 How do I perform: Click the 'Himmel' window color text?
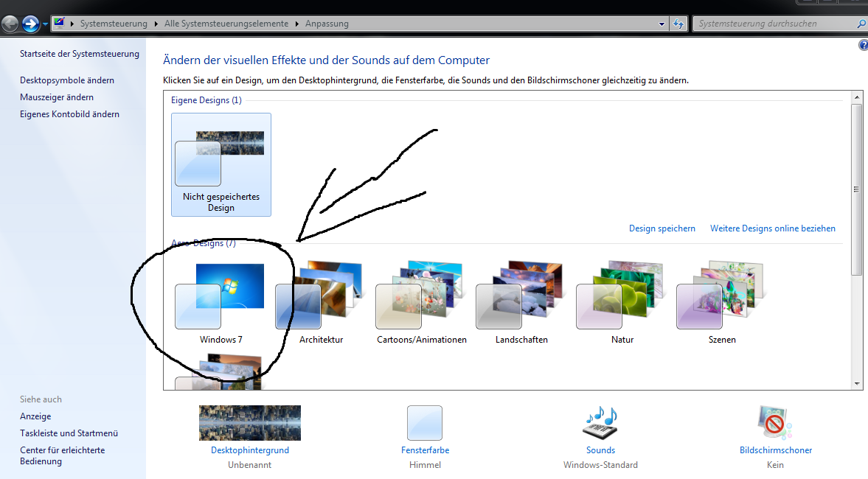tap(425, 465)
